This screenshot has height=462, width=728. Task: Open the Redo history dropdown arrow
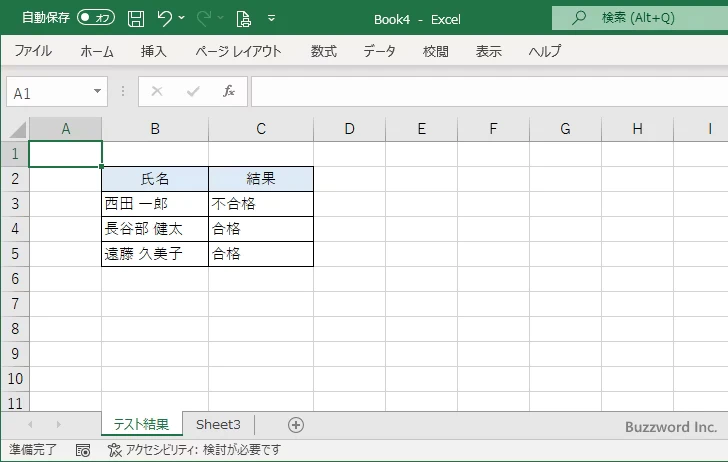pyautogui.click(x=221, y=18)
